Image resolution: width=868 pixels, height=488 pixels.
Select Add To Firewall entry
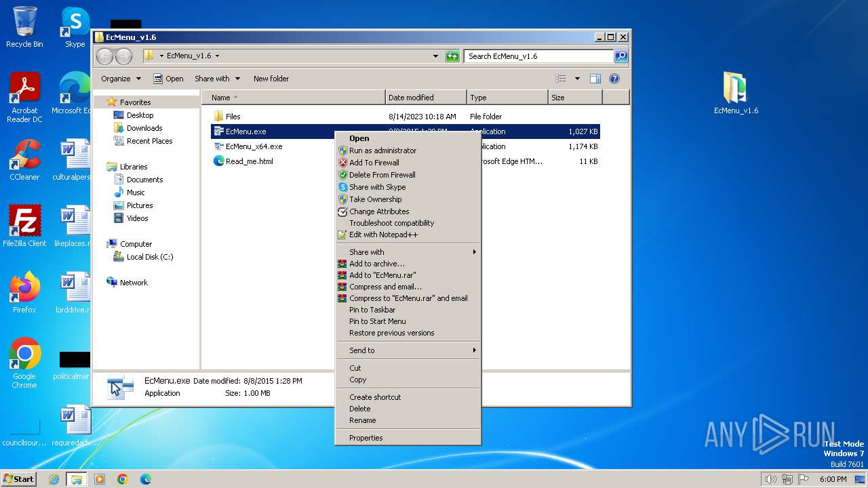[408, 163]
